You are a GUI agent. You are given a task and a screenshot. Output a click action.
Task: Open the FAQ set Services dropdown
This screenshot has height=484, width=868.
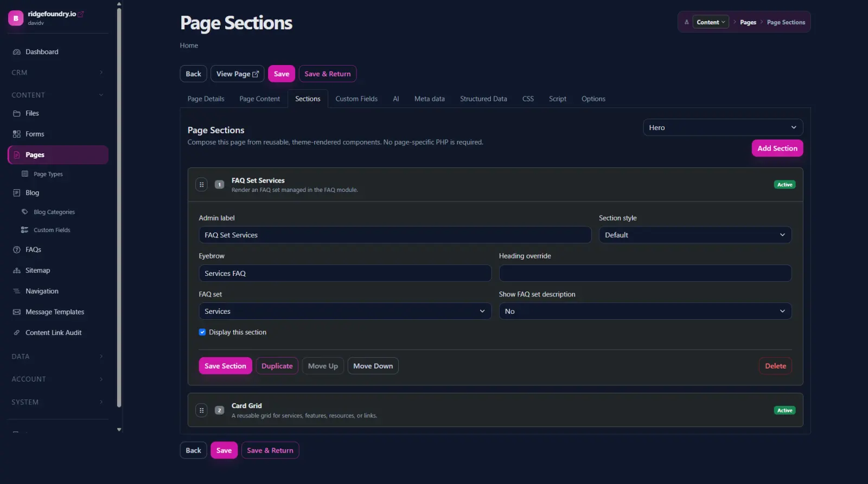coord(345,311)
